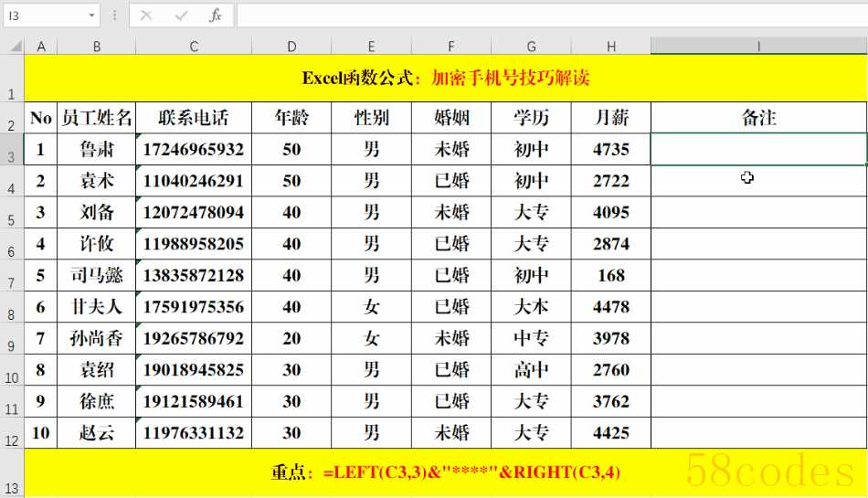Select phone number cell 11040246291
This screenshot has width=868, height=498.
click(194, 180)
